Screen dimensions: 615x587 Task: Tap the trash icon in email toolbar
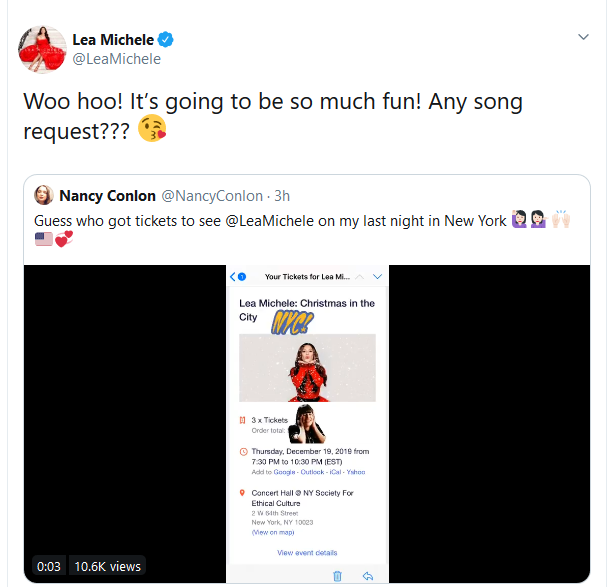(338, 575)
